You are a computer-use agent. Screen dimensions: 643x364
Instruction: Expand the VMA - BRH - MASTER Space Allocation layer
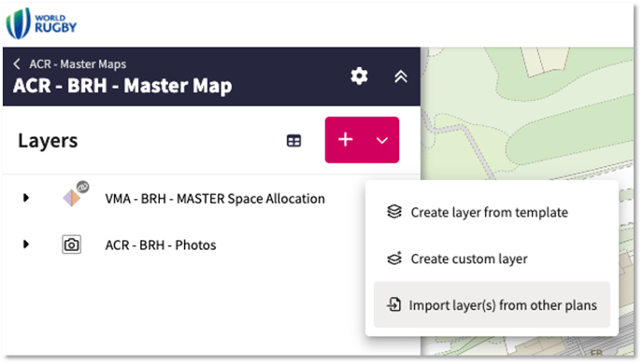click(x=26, y=198)
